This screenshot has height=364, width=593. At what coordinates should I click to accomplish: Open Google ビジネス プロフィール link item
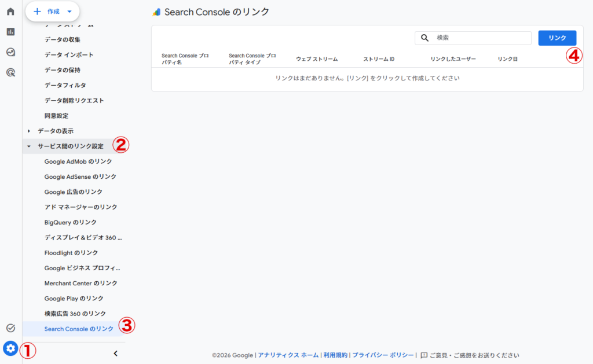[82, 268]
